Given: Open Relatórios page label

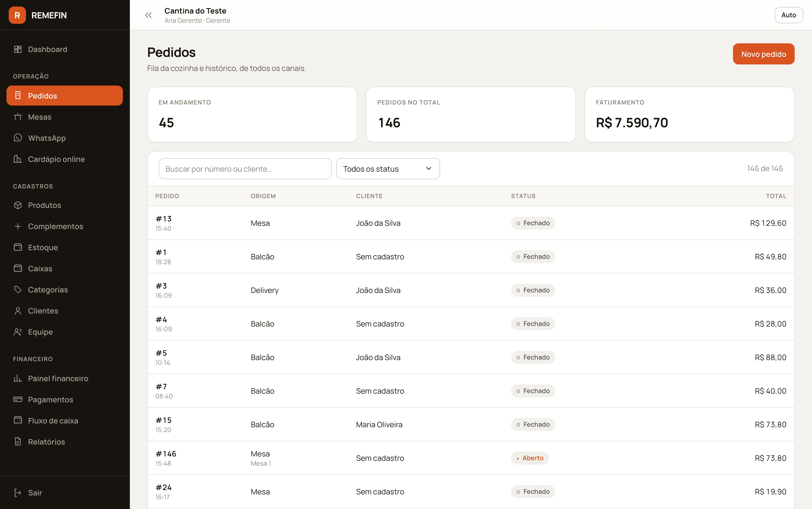Looking at the screenshot, I should click(47, 442).
